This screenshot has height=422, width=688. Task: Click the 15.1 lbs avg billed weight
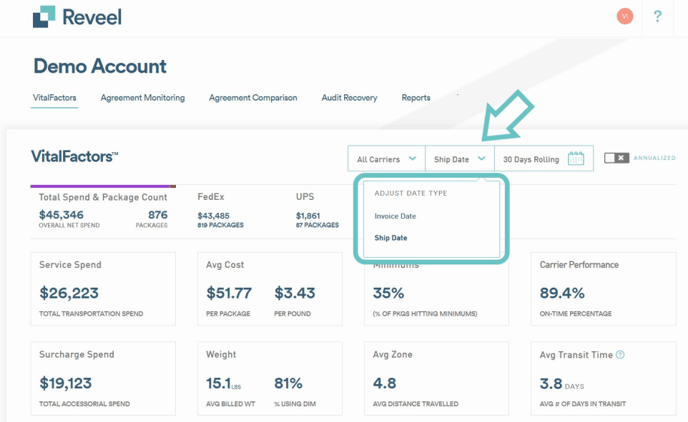(x=223, y=383)
